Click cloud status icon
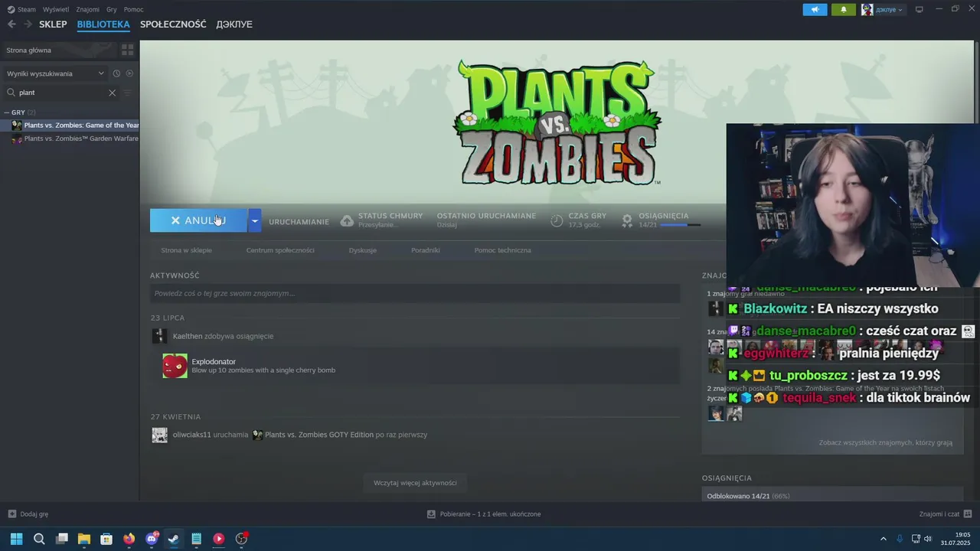 (x=347, y=220)
